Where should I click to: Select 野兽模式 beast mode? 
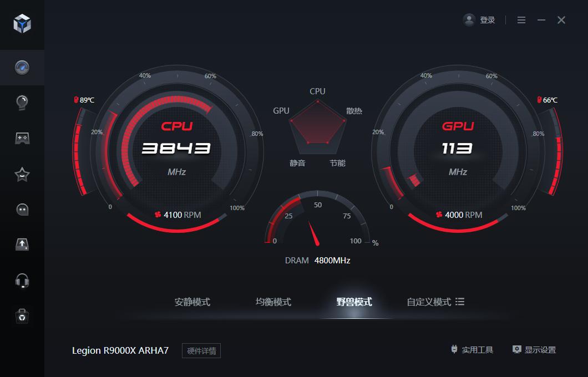pos(354,302)
